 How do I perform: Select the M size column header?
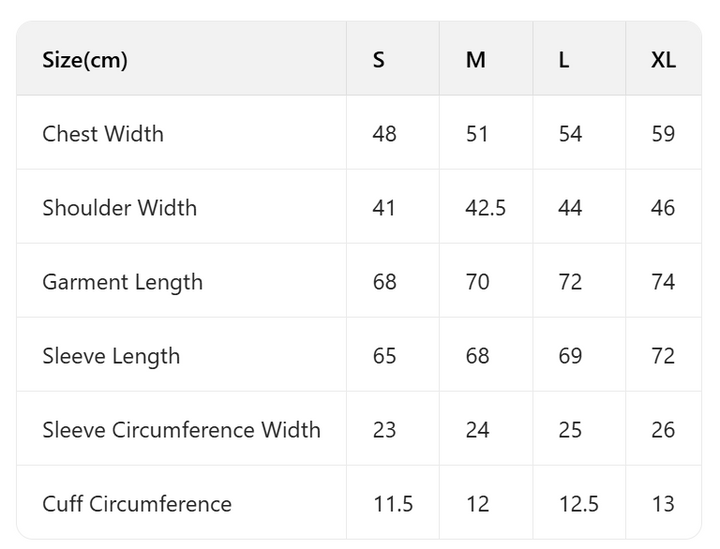pos(476,60)
